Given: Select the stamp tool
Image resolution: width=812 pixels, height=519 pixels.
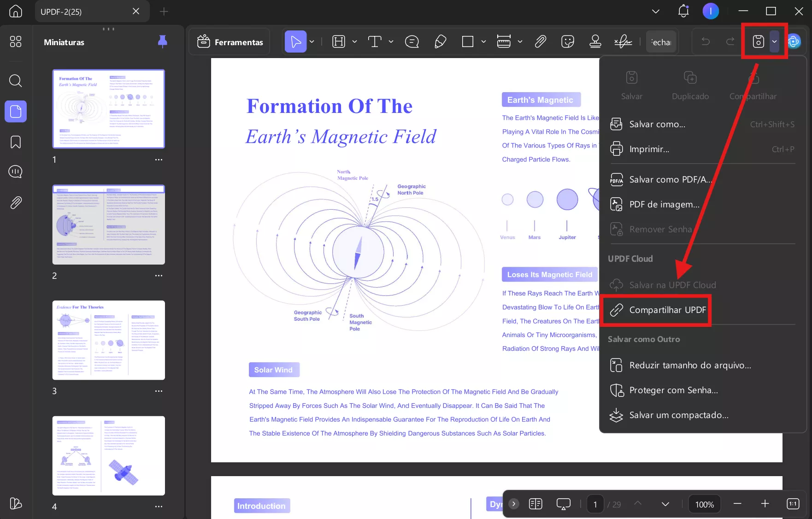Looking at the screenshot, I should 595,42.
